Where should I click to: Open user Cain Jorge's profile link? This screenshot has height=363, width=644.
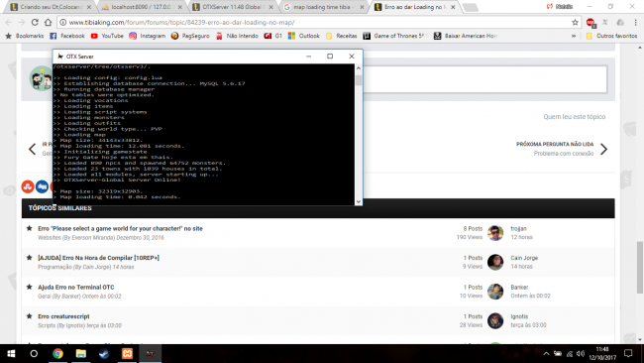pyautogui.click(x=524, y=258)
